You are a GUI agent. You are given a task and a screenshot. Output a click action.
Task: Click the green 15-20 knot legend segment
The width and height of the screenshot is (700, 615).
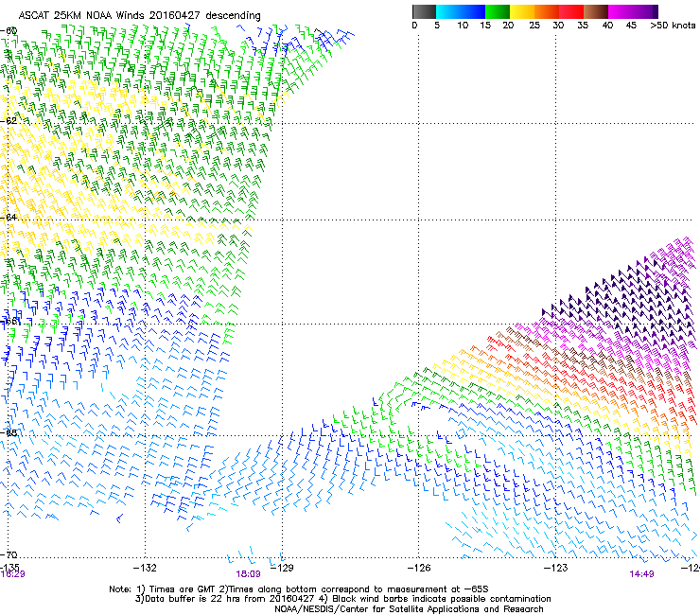pos(498,11)
